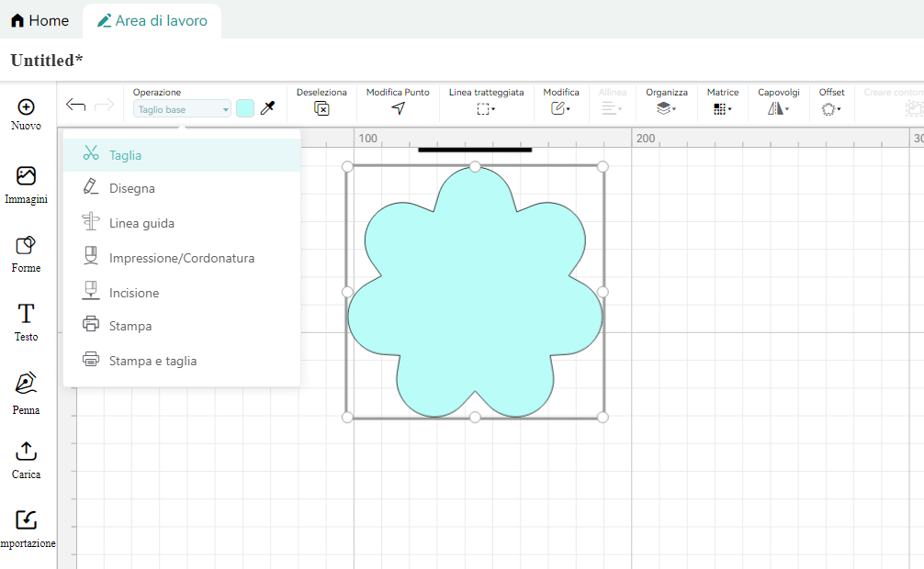Open the light cyan color swatch
Image resolution: width=924 pixels, height=569 pixels.
pyautogui.click(x=244, y=108)
